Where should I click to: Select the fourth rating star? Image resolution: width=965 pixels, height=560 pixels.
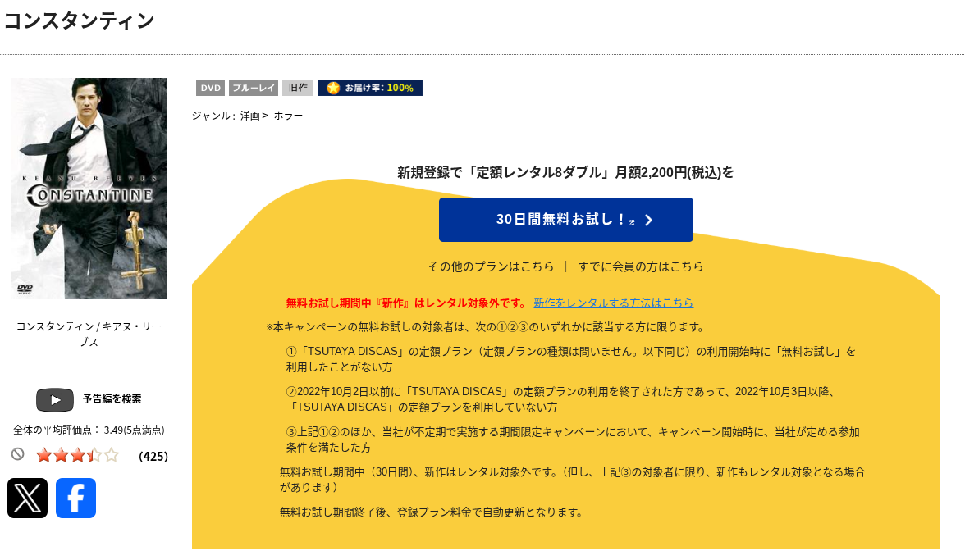point(94,456)
